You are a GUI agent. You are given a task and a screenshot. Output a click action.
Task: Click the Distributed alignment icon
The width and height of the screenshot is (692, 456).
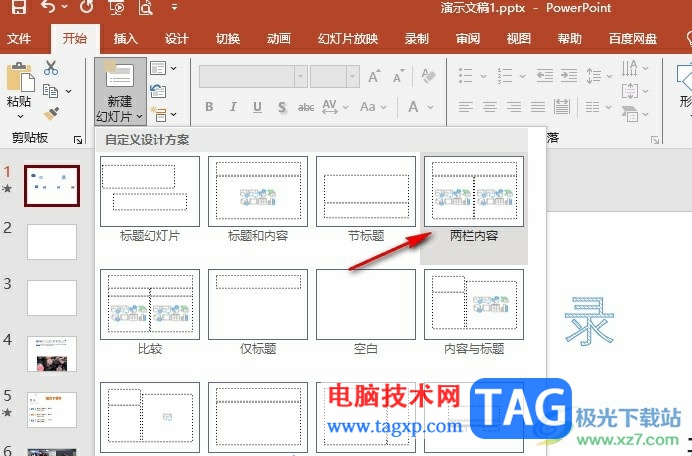coord(562,106)
